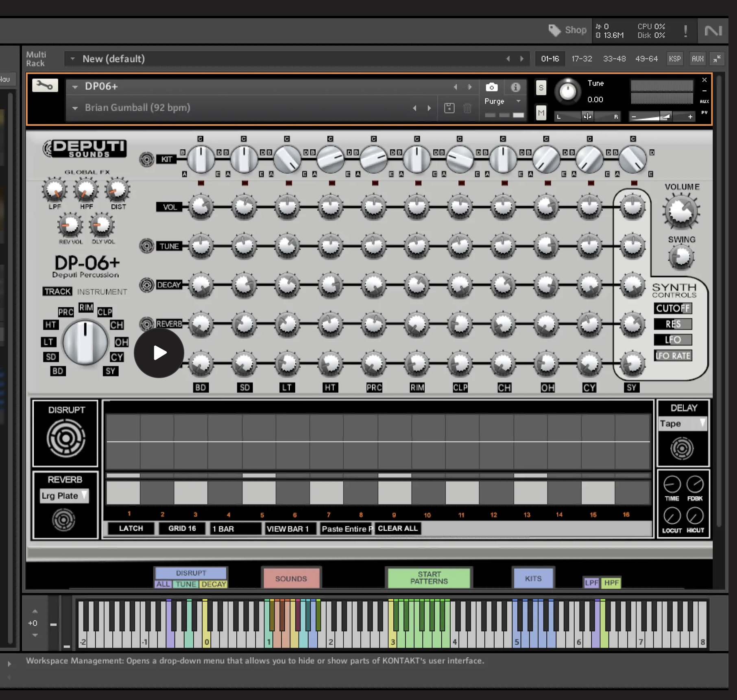Viewport: 737px width, 700px height.
Task: Click the spiral icon next to DECAY
Action: pos(146,285)
